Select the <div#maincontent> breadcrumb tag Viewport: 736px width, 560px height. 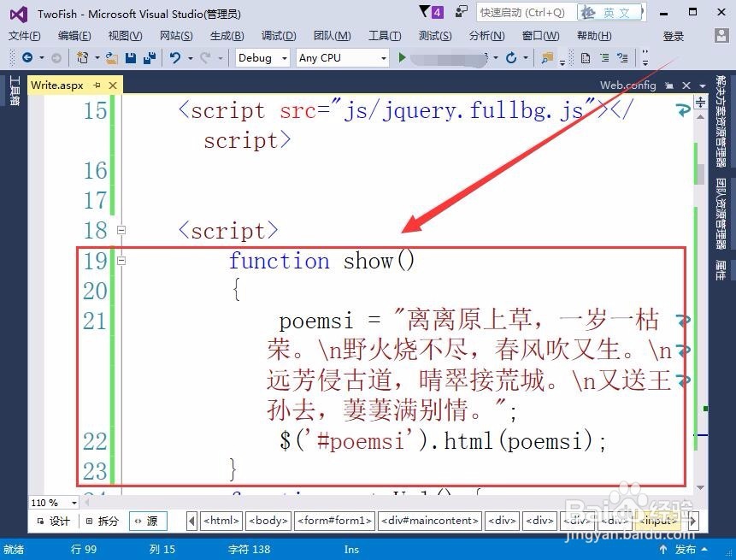point(429,521)
